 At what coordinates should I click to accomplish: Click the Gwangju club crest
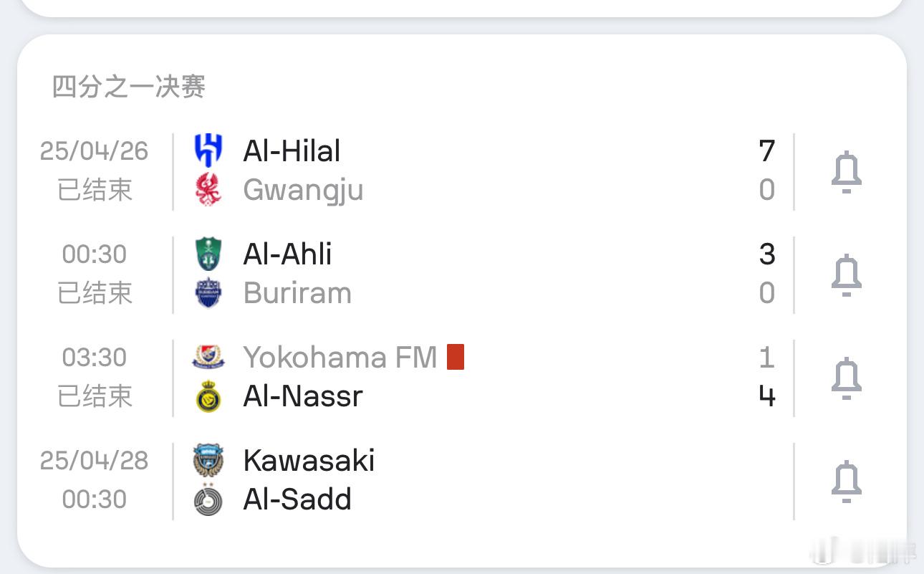coord(208,190)
